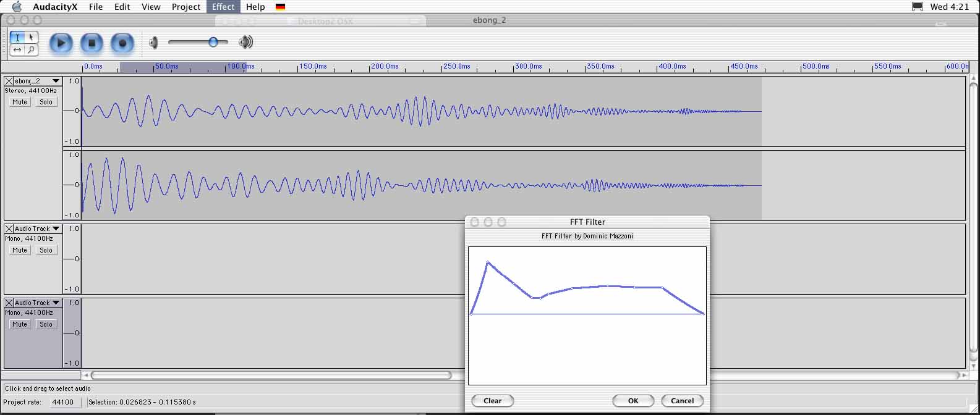Click the horizontal scrollbar left arrow
This screenshot has height=415, width=980.
(86, 375)
